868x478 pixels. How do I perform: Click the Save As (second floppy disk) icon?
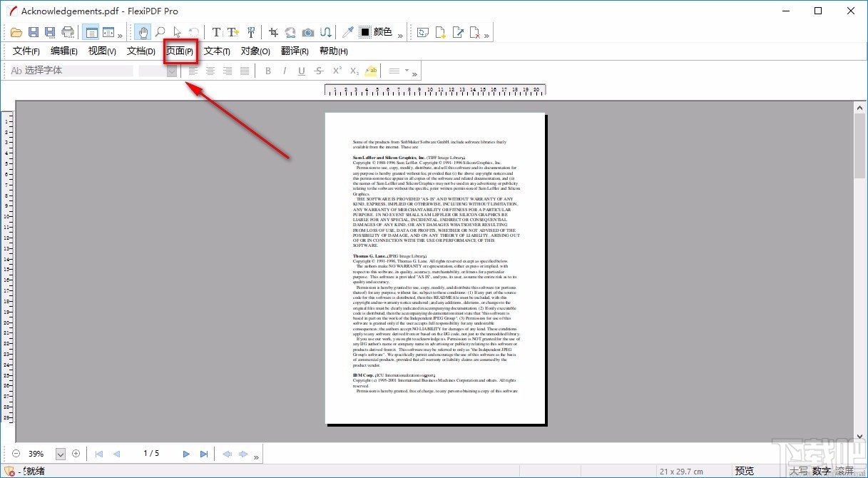coord(50,32)
